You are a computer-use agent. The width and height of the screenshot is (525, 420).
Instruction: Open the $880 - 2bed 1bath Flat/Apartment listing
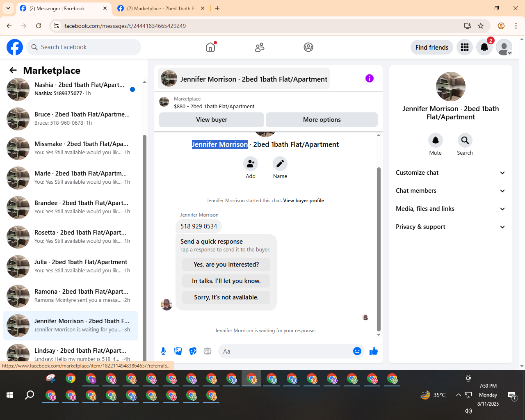214,106
